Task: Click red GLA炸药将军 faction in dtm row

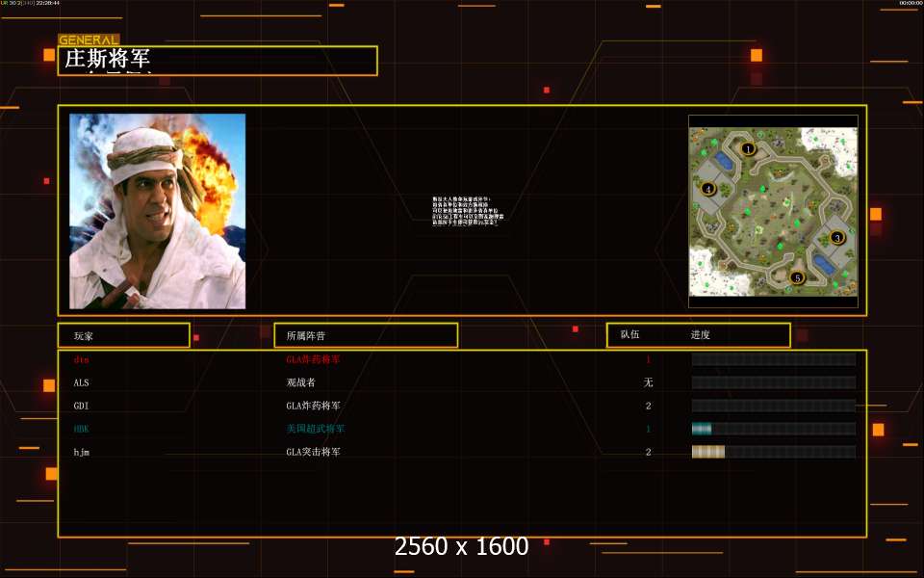Action: pos(313,359)
